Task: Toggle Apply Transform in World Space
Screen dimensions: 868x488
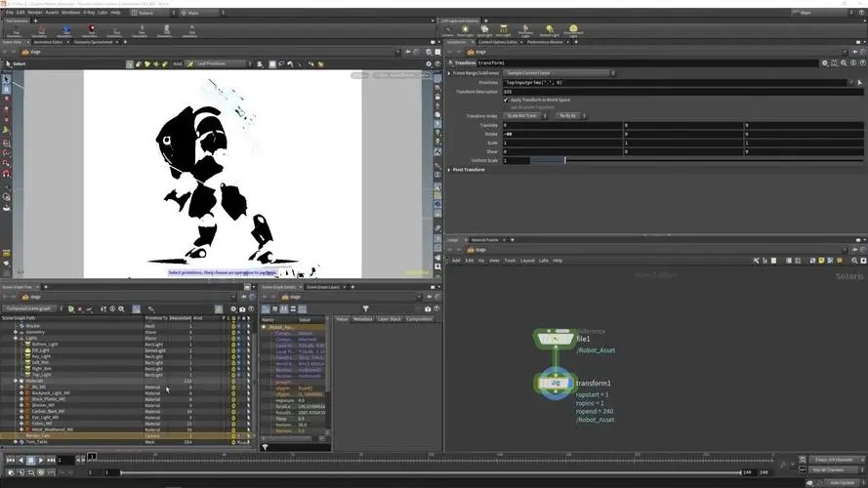Action: pyautogui.click(x=506, y=100)
